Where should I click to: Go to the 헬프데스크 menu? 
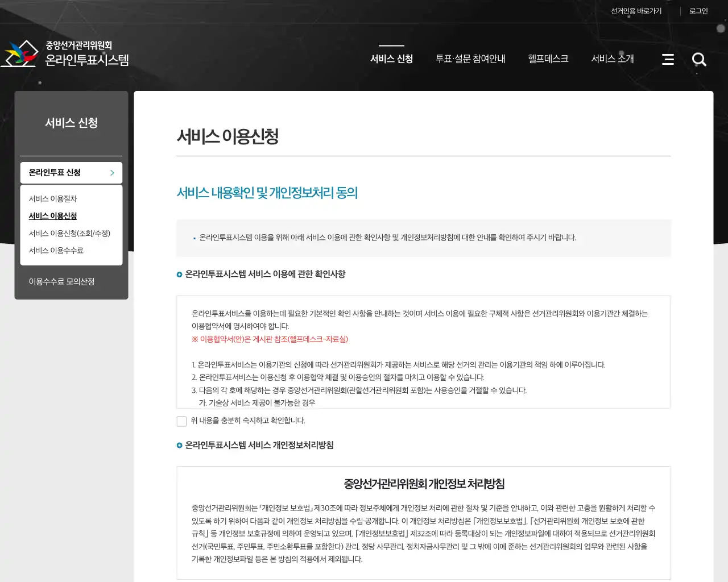tap(547, 58)
